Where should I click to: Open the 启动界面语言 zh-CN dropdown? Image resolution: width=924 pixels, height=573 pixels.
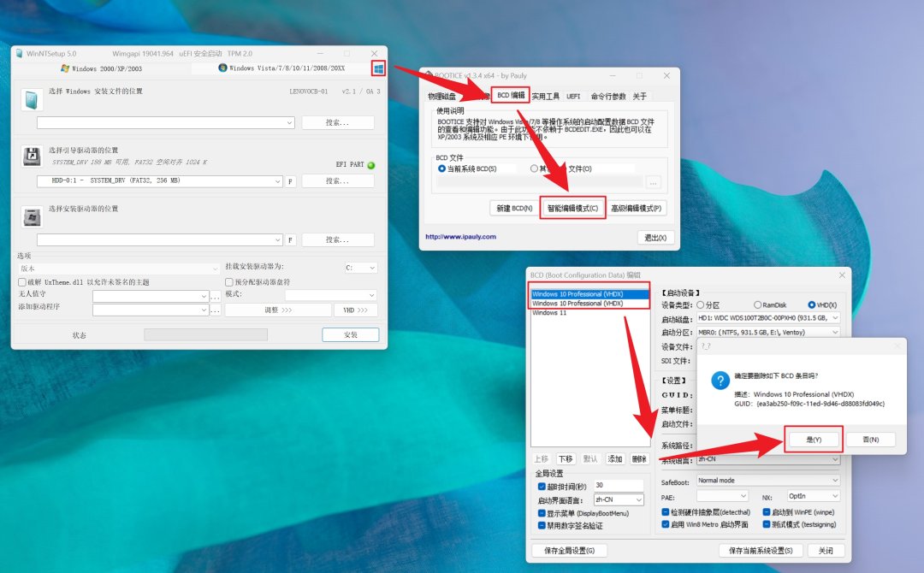[619, 499]
